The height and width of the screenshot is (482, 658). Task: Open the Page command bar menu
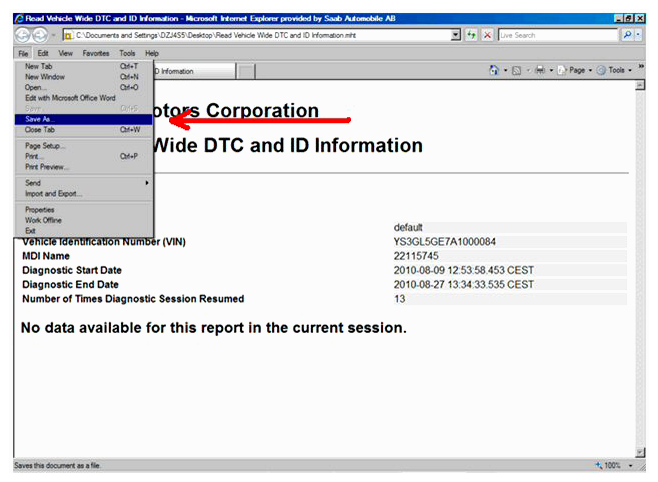[x=574, y=70]
